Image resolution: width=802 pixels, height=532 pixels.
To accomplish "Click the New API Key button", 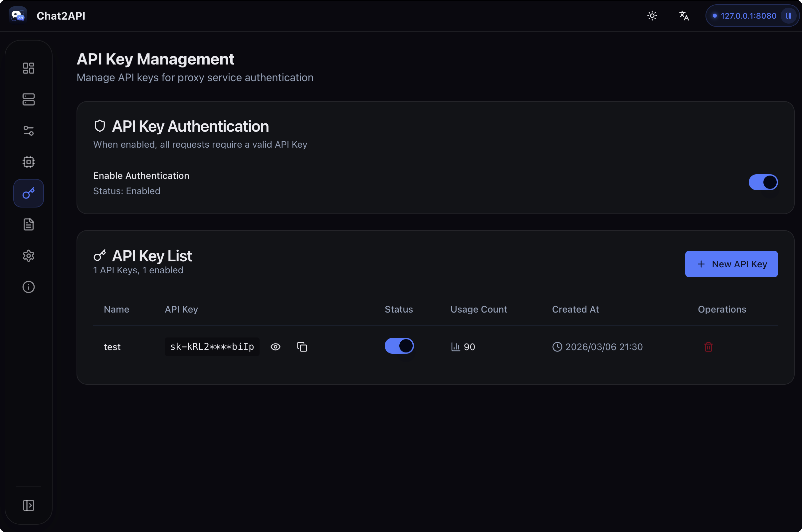I will [x=731, y=264].
